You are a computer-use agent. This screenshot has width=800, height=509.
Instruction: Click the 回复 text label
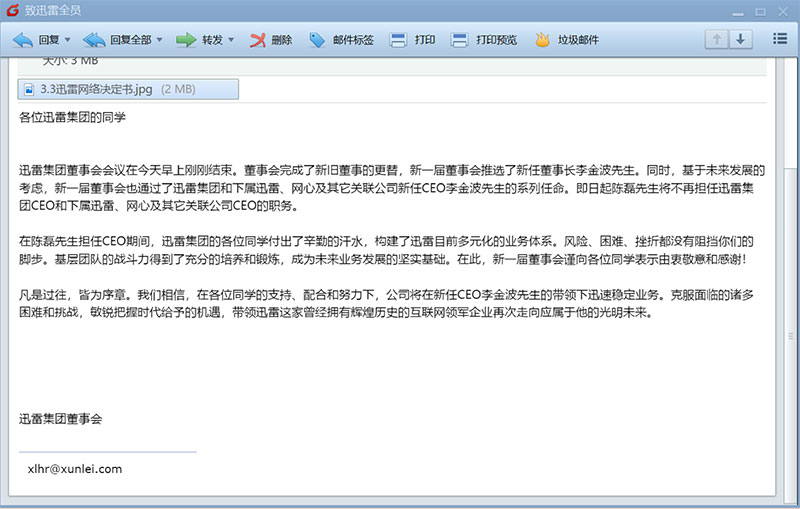coord(49,40)
